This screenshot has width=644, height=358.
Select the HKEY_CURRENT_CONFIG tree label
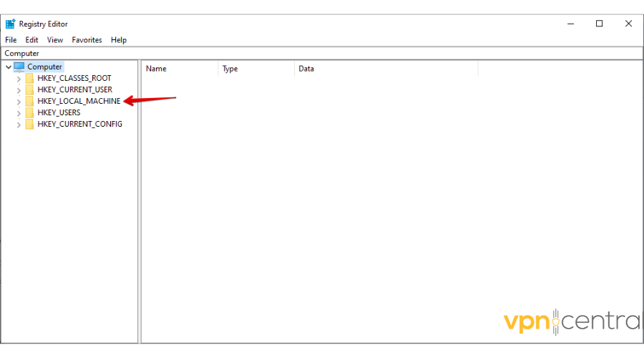[x=79, y=124]
